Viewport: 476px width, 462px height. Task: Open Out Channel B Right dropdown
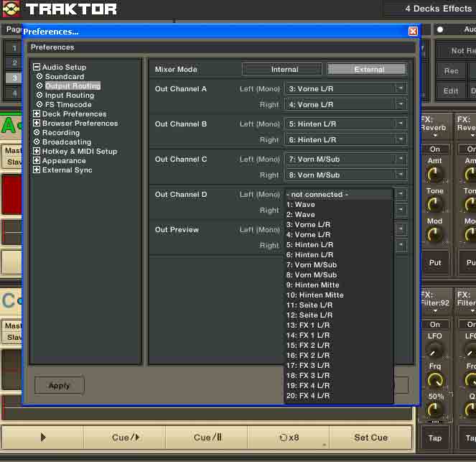tap(346, 139)
